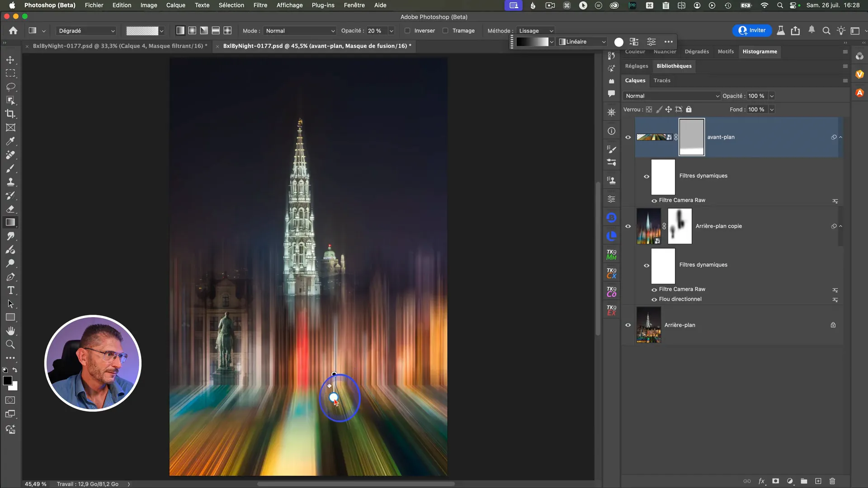
Task: Click the Inviter button
Action: 752,30
